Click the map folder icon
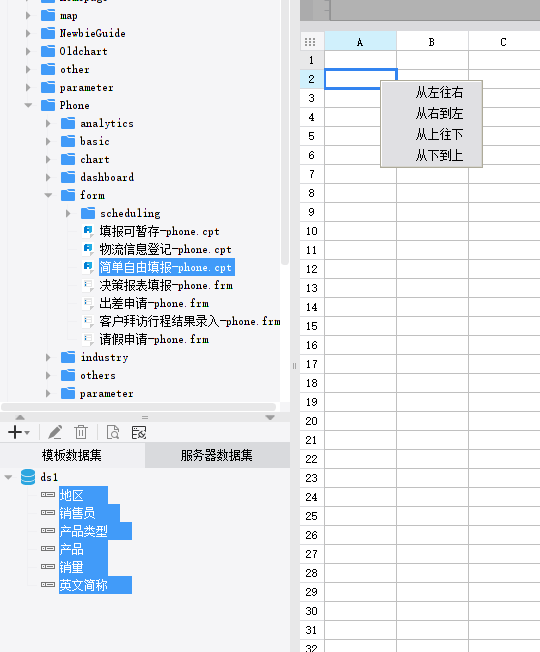 [48, 15]
